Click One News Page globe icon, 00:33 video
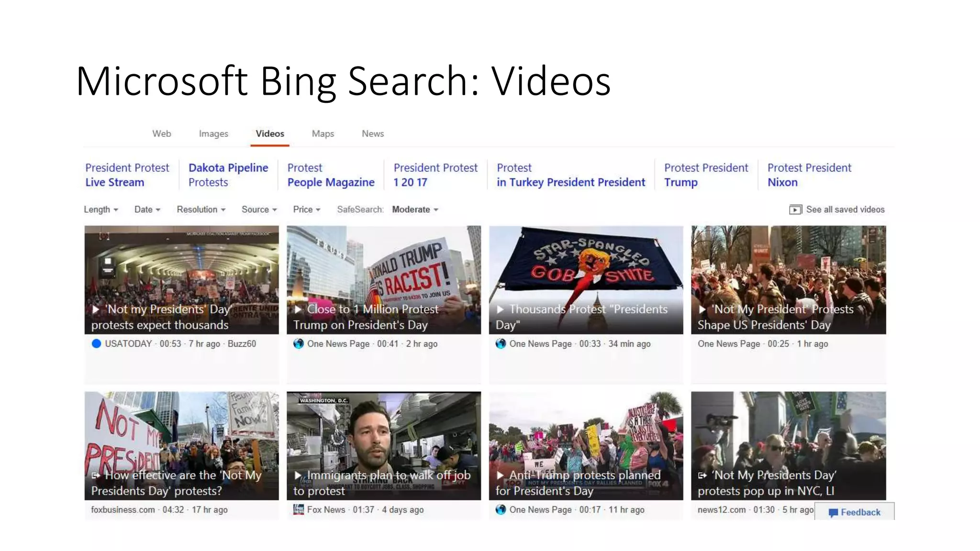This screenshot has height=551, width=980. [501, 343]
